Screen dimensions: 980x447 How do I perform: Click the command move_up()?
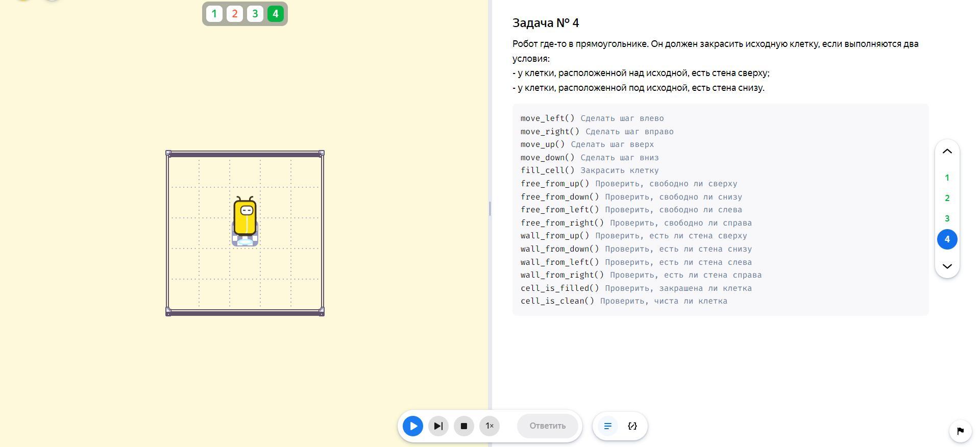click(543, 144)
